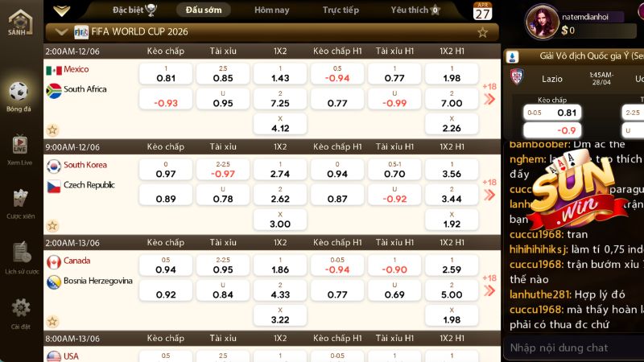Expand +18 more bets for Canada match
This screenshot has width=644, height=362.
pyautogui.click(x=489, y=286)
